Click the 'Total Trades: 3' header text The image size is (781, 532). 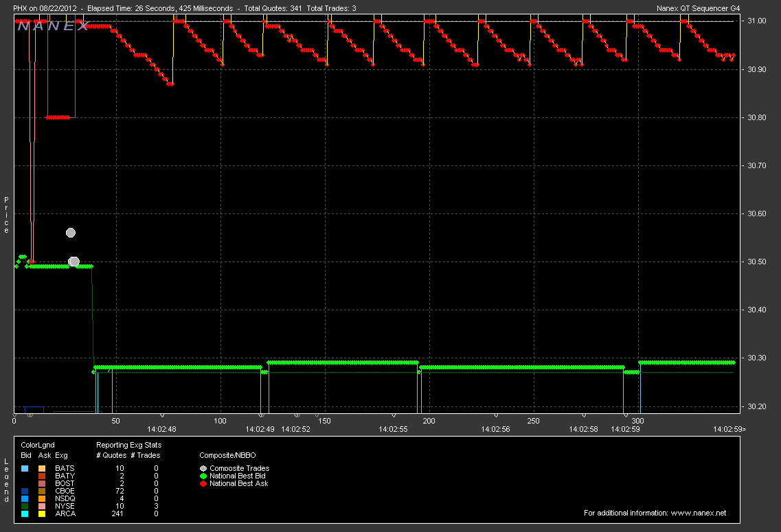click(x=331, y=8)
